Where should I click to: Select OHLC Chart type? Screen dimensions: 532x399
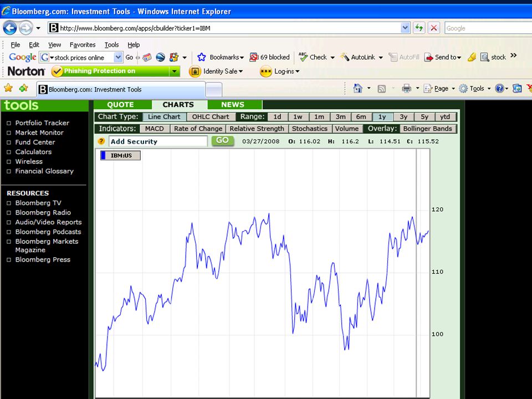211,117
